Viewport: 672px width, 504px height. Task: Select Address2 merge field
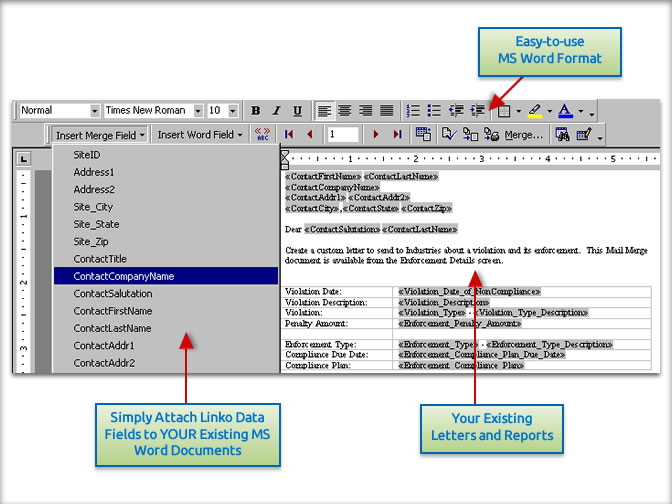point(166,189)
